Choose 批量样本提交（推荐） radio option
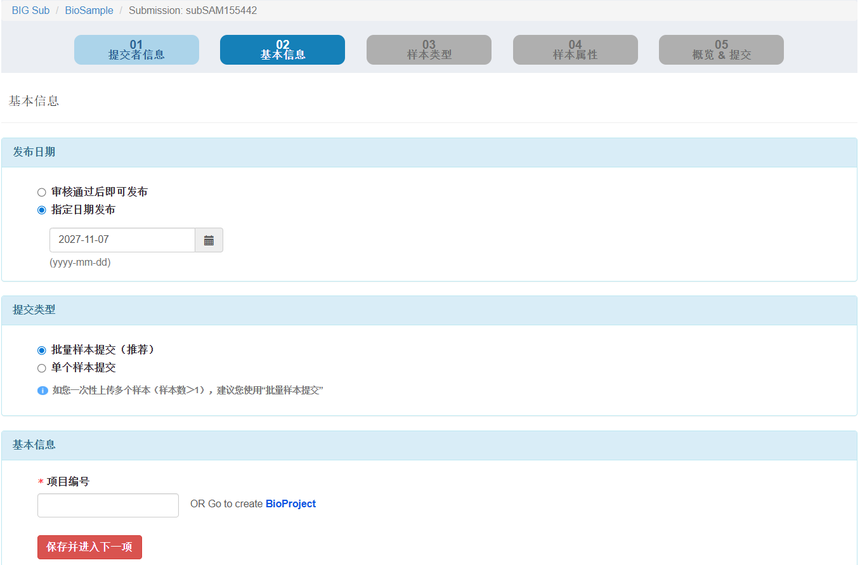This screenshot has width=860, height=565. 42,350
